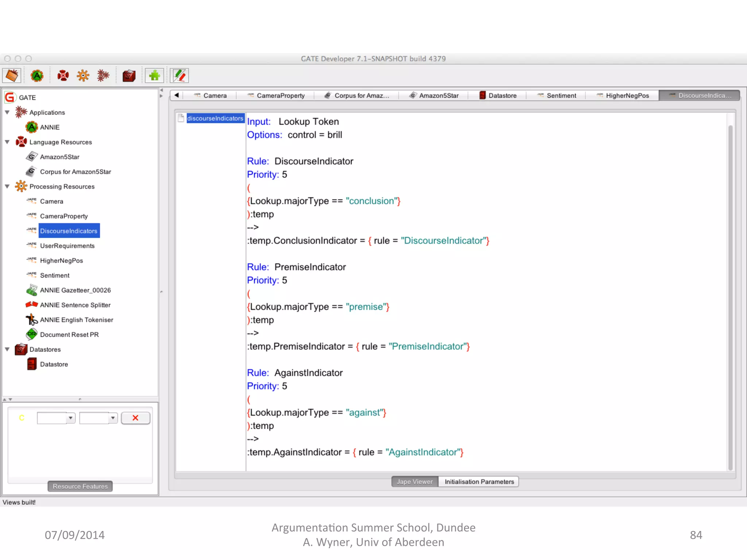
Task: Click the new application toolbar icon
Action: coord(103,76)
